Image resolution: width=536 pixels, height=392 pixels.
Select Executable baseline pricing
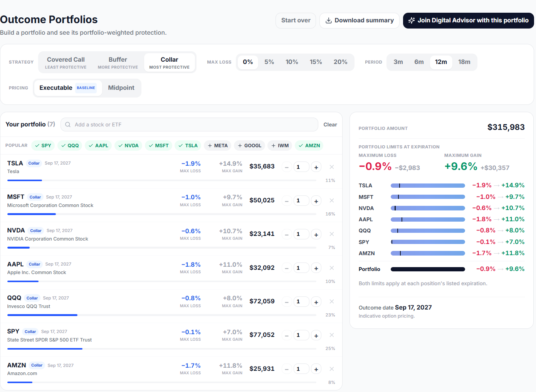click(x=68, y=88)
